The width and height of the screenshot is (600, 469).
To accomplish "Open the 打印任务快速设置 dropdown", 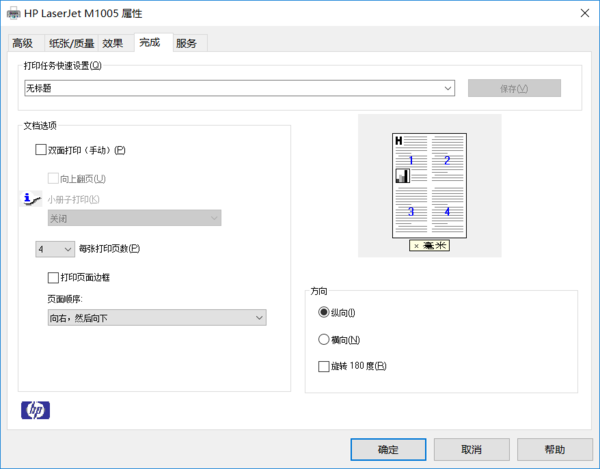I will tap(240, 88).
